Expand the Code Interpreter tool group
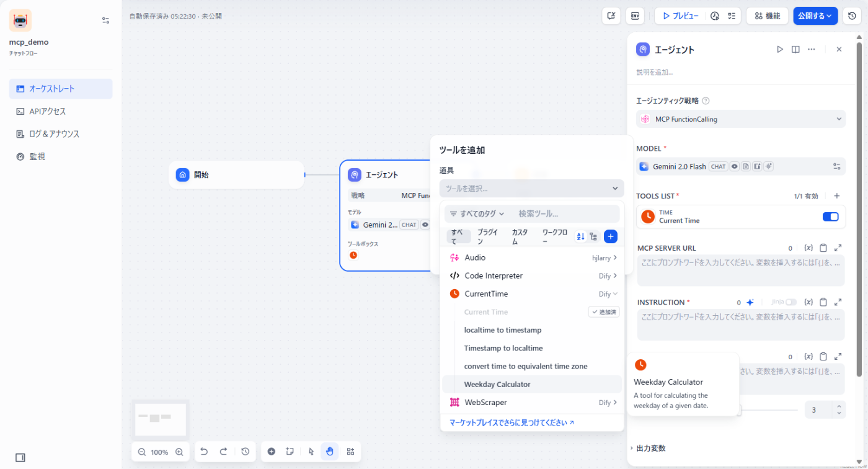Viewport: 868px width, 469px height. click(532, 275)
